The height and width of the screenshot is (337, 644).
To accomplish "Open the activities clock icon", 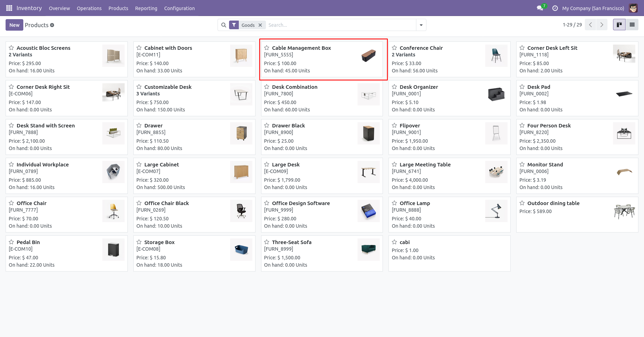I will 555,8.
